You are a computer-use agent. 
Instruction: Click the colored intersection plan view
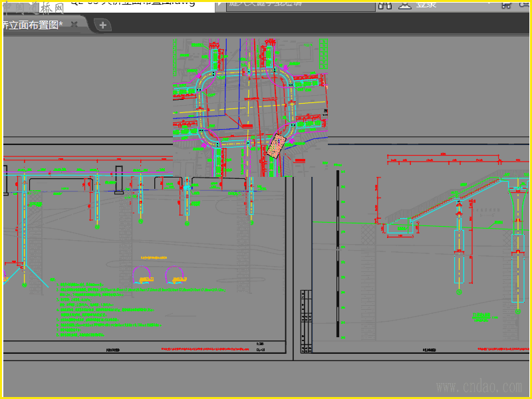(250, 106)
